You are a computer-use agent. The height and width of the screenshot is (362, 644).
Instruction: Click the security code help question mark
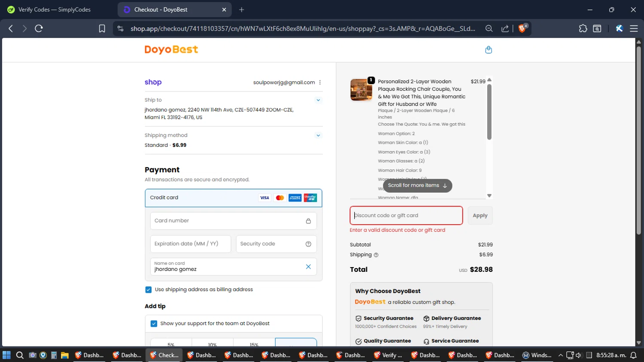point(308,244)
